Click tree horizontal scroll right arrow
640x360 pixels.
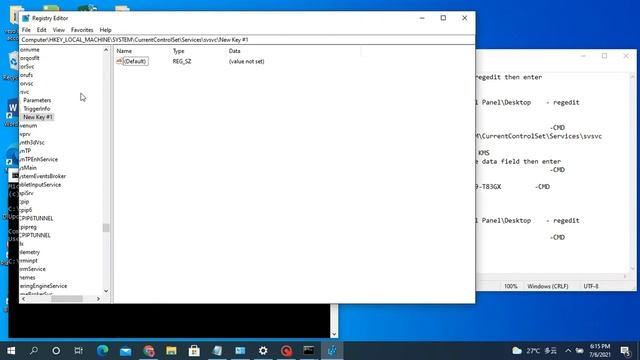[x=98, y=299]
